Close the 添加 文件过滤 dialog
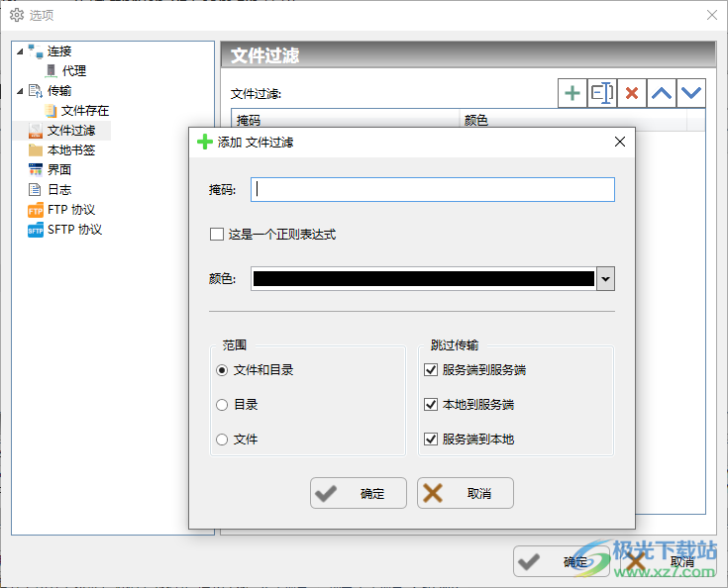Viewport: 728px width, 588px height. tap(620, 142)
